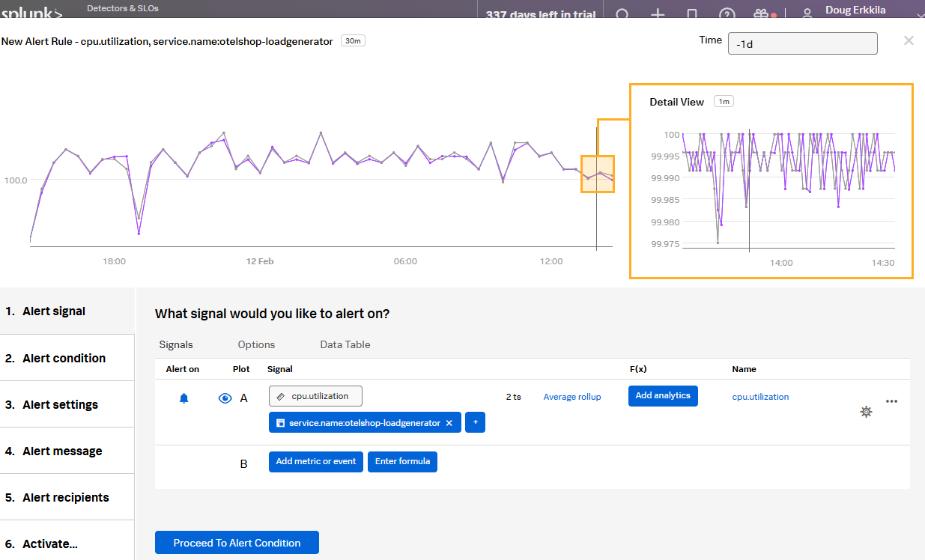Click the Add analytics button

(662, 396)
